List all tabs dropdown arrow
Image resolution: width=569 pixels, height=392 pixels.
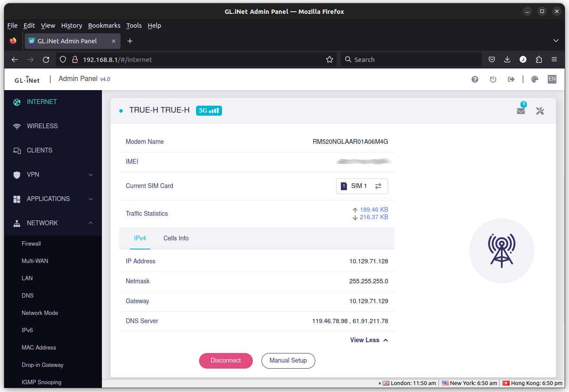pyautogui.click(x=556, y=41)
